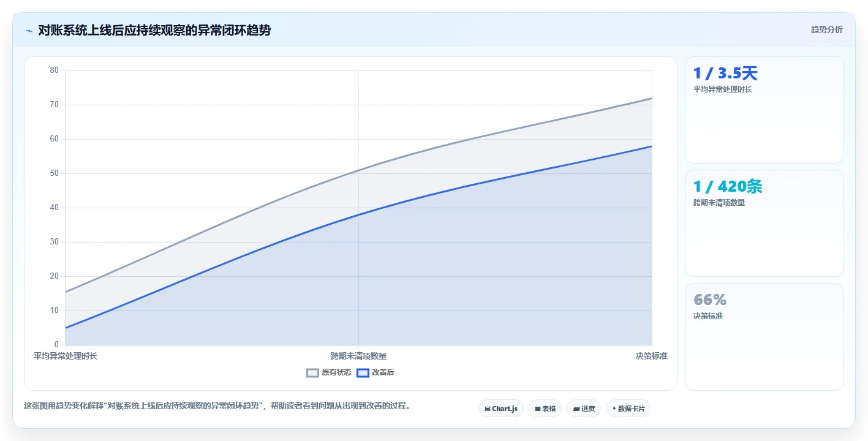Select the 表格 tag chip
The height and width of the screenshot is (441, 868).
pyautogui.click(x=545, y=409)
